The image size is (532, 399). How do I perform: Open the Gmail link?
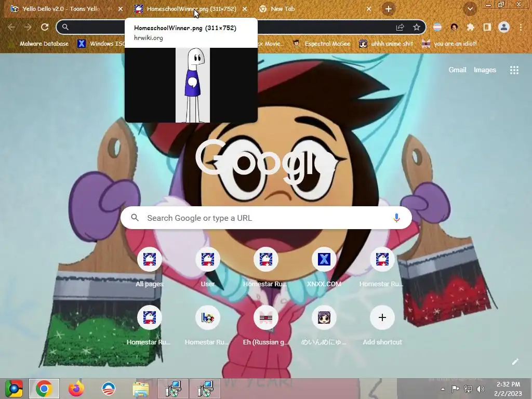457,70
